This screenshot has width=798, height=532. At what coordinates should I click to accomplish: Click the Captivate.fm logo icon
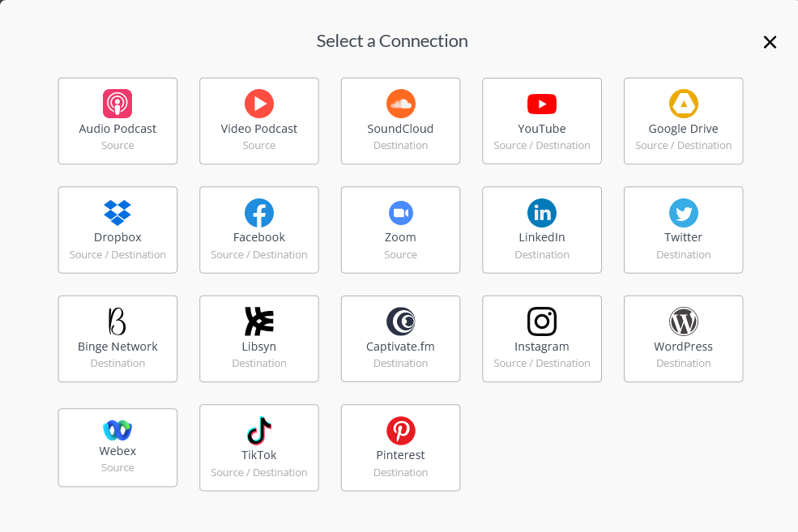400,321
